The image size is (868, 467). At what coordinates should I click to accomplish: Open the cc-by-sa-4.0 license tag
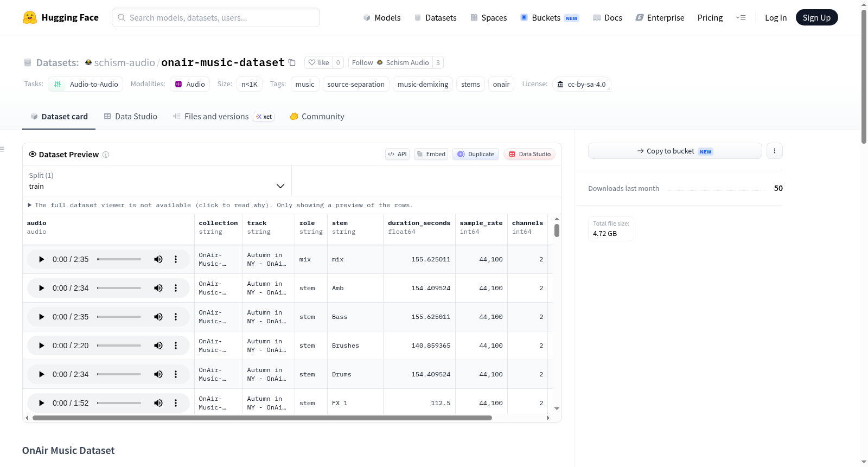click(x=582, y=84)
